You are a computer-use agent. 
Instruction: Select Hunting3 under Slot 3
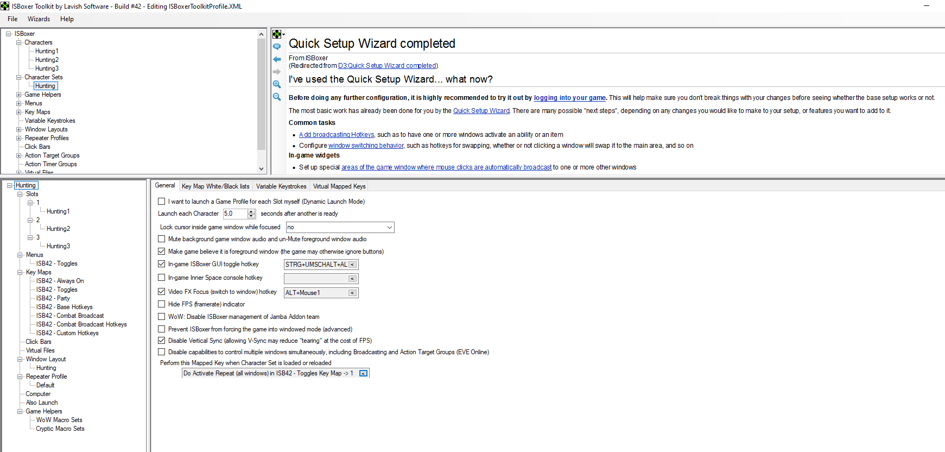click(x=58, y=246)
